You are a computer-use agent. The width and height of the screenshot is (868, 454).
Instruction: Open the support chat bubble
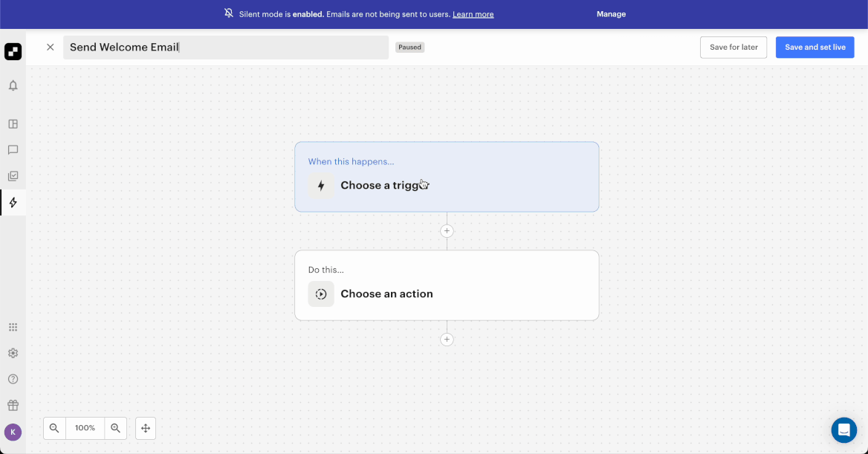coord(843,429)
